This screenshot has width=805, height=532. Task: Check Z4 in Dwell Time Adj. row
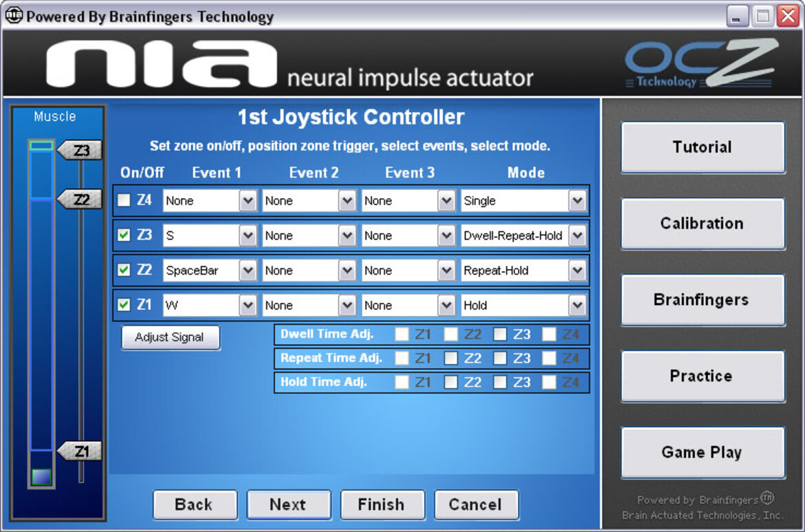[x=550, y=334]
